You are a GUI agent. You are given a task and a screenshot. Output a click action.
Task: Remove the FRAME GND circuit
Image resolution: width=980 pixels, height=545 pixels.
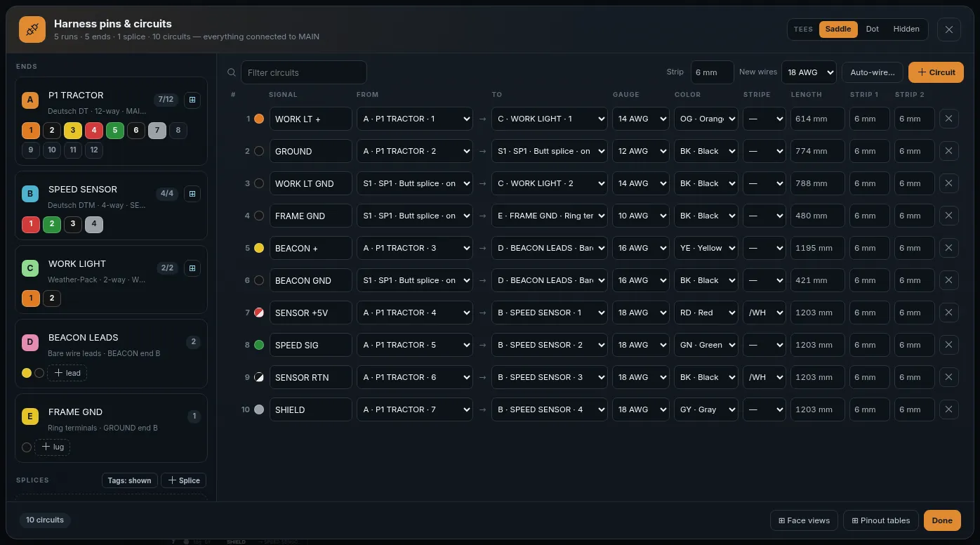948,216
